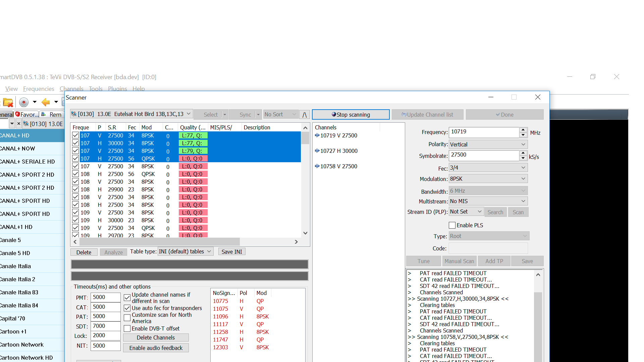Open the Table type dropdown
This screenshot has height=362, width=644.
[185, 252]
